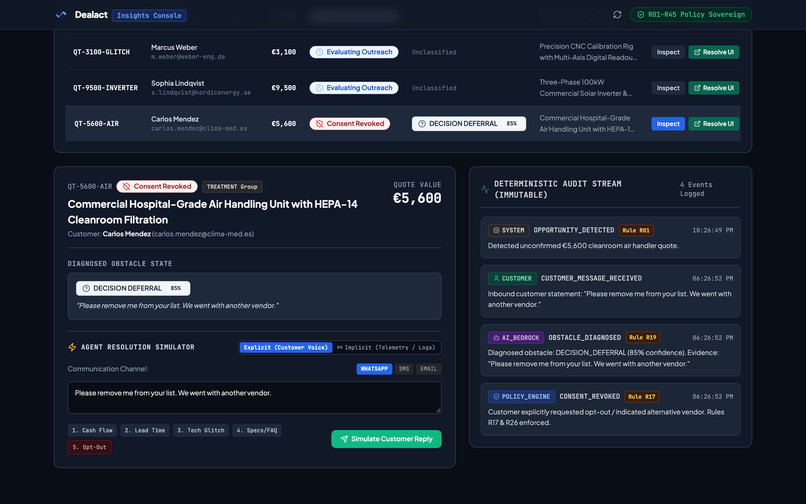Click the Dealact trend-line logo icon

point(61,15)
